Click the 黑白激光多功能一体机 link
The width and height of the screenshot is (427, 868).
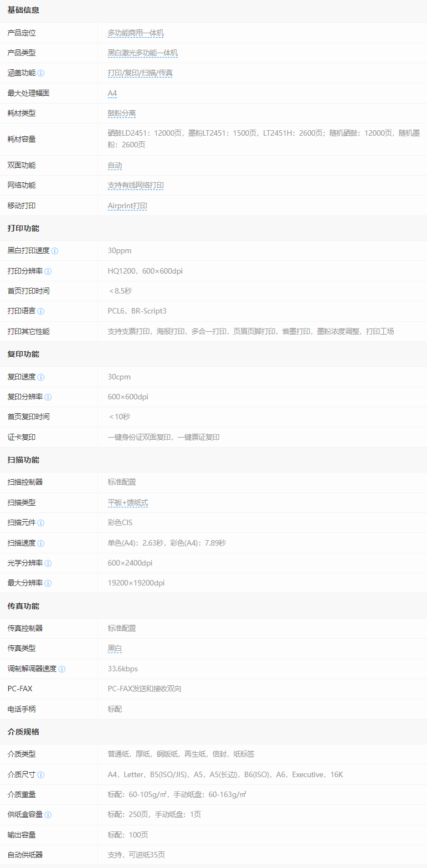143,53
